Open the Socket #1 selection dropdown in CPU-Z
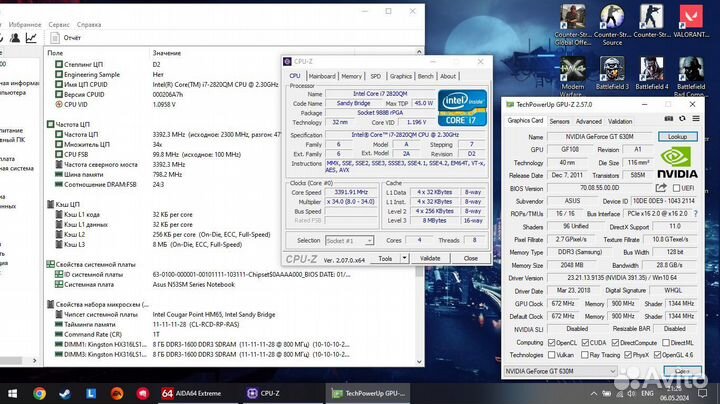The width and height of the screenshot is (720, 404). pyautogui.click(x=349, y=241)
